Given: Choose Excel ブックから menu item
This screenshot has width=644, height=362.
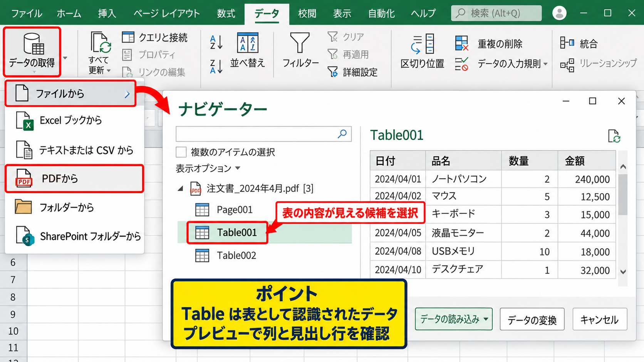Looking at the screenshot, I should click(x=75, y=120).
